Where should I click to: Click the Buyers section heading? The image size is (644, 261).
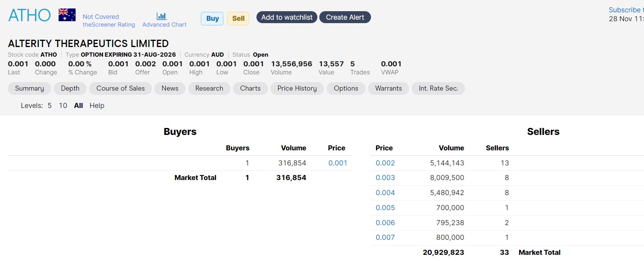[180, 132]
